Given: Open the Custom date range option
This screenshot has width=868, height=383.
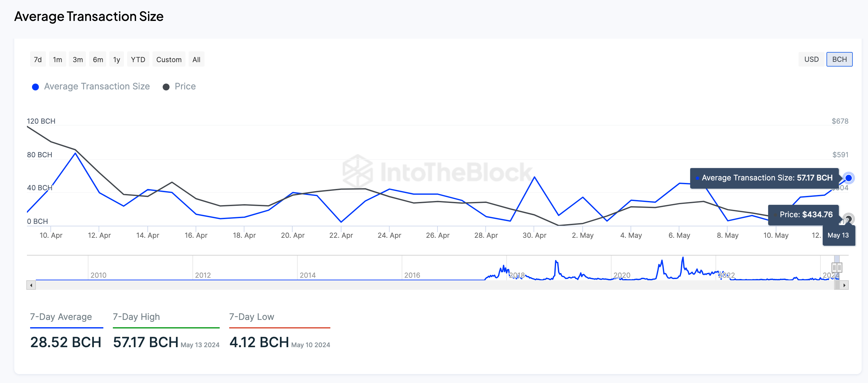Looking at the screenshot, I should pyautogui.click(x=168, y=59).
